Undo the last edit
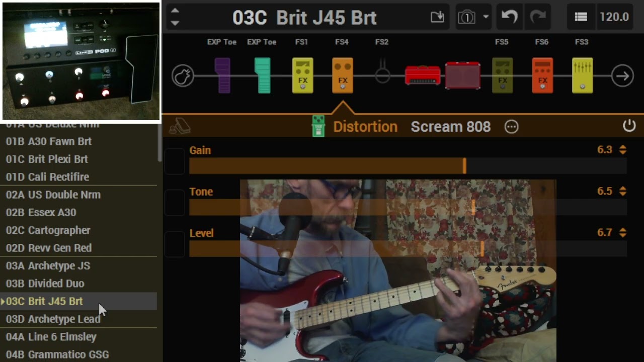The height and width of the screenshot is (362, 644). pos(510,17)
